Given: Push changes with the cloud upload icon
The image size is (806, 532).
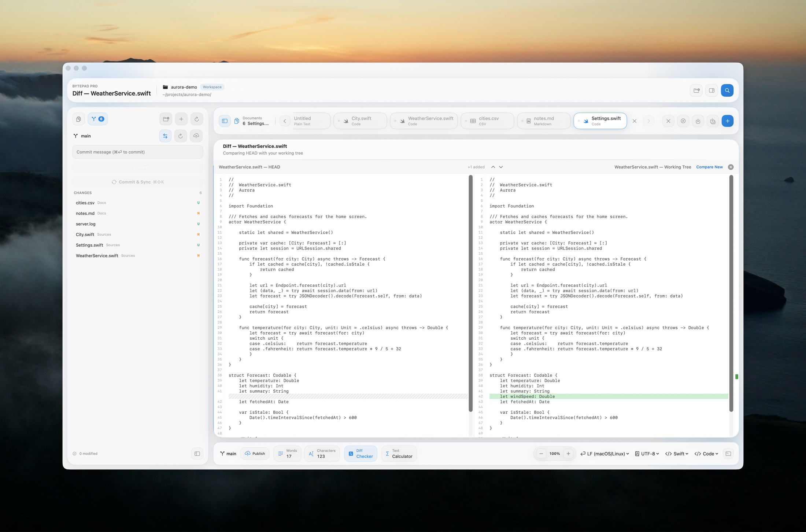Looking at the screenshot, I should point(196,136).
